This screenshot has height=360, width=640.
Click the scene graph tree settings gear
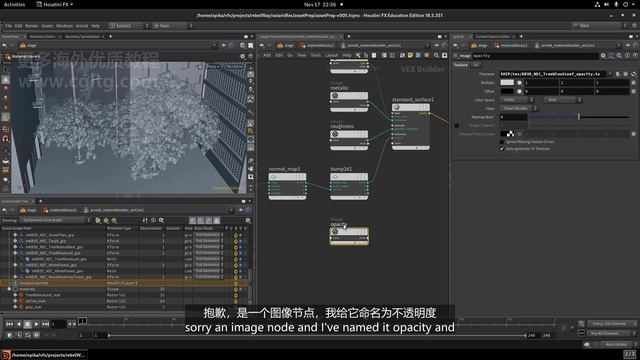pos(248,220)
